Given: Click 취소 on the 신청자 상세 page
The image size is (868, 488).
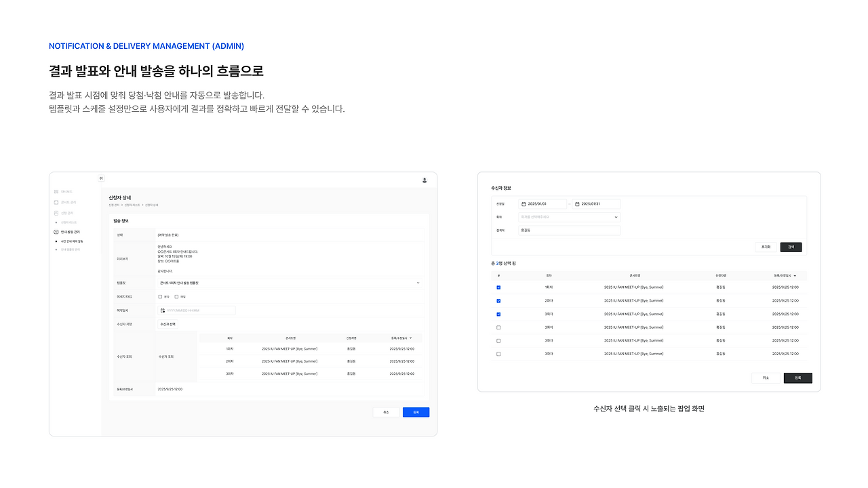Looking at the screenshot, I should click(x=386, y=412).
